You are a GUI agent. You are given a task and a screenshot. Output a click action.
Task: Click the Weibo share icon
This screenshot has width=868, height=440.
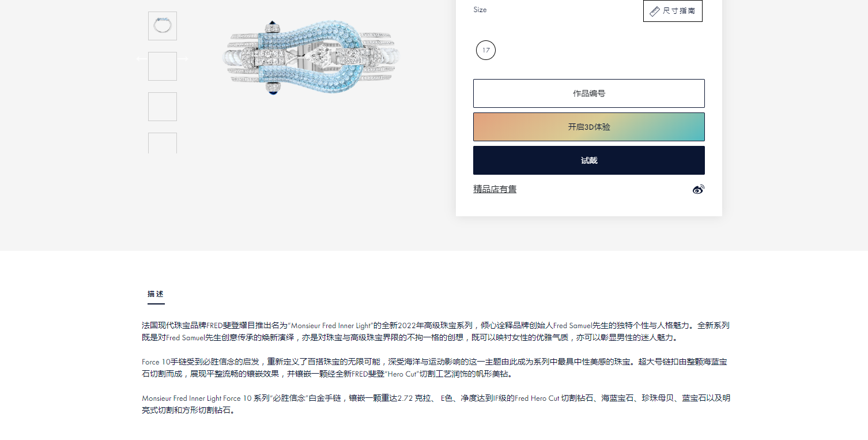(698, 189)
